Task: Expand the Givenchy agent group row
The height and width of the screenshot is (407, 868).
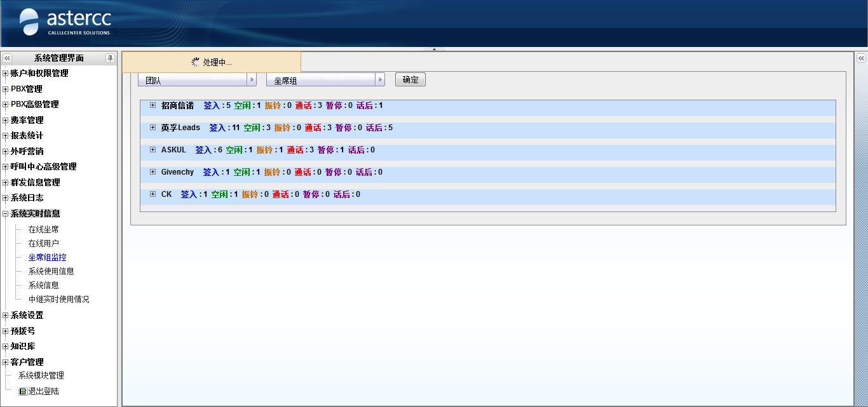Action: point(153,172)
